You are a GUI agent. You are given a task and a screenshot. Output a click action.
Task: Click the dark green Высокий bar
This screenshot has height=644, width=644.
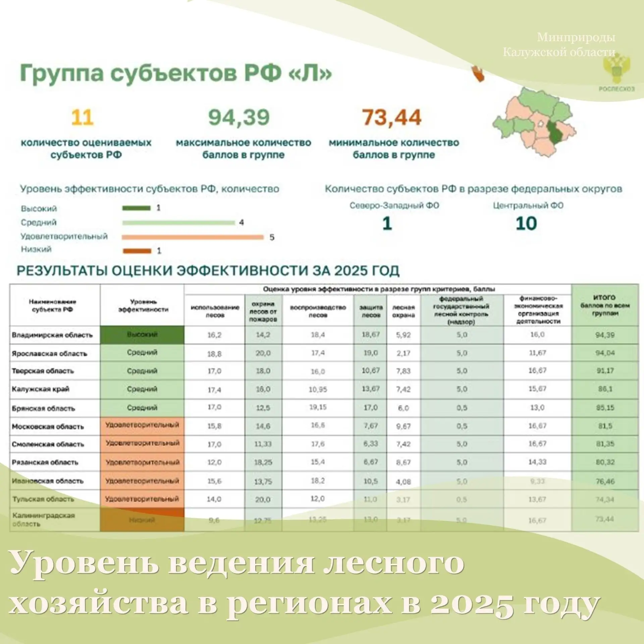(x=136, y=208)
